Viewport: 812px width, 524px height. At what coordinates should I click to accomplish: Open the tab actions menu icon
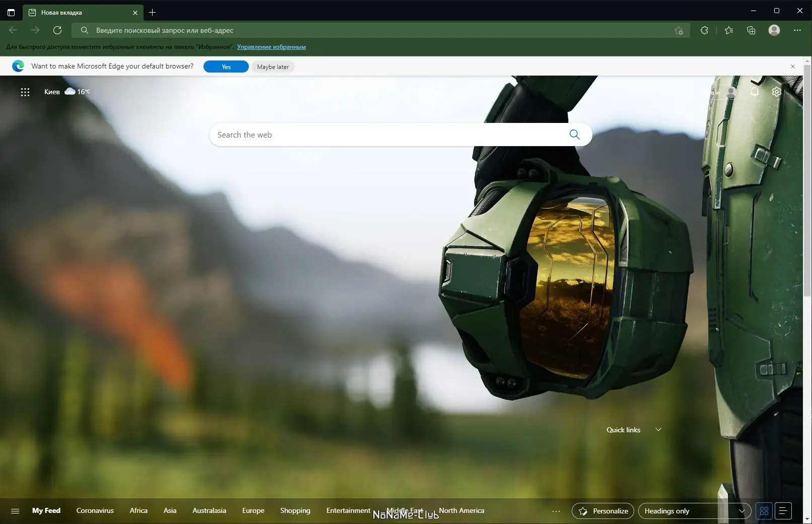pyautogui.click(x=11, y=12)
